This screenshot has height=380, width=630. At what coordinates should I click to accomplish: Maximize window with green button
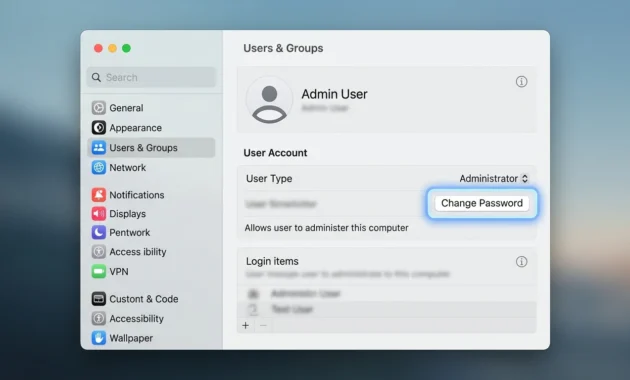(x=126, y=48)
